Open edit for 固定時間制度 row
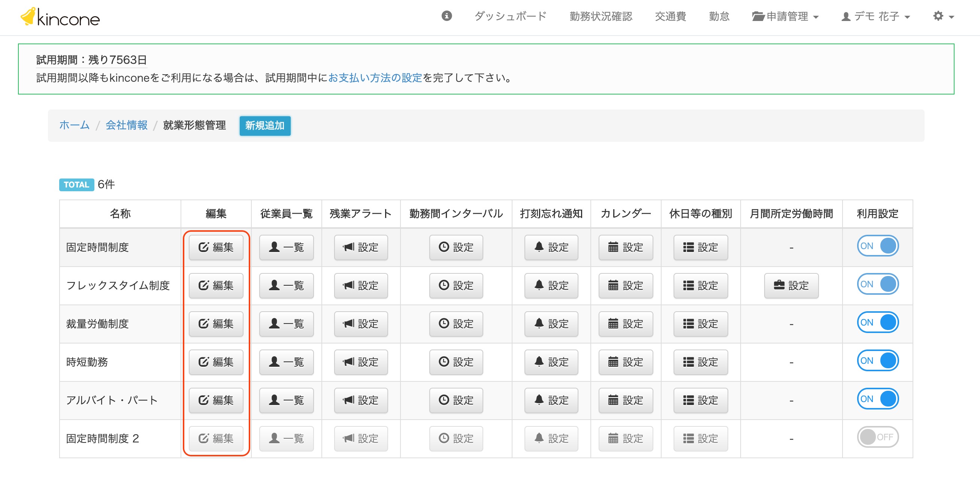 216,247
